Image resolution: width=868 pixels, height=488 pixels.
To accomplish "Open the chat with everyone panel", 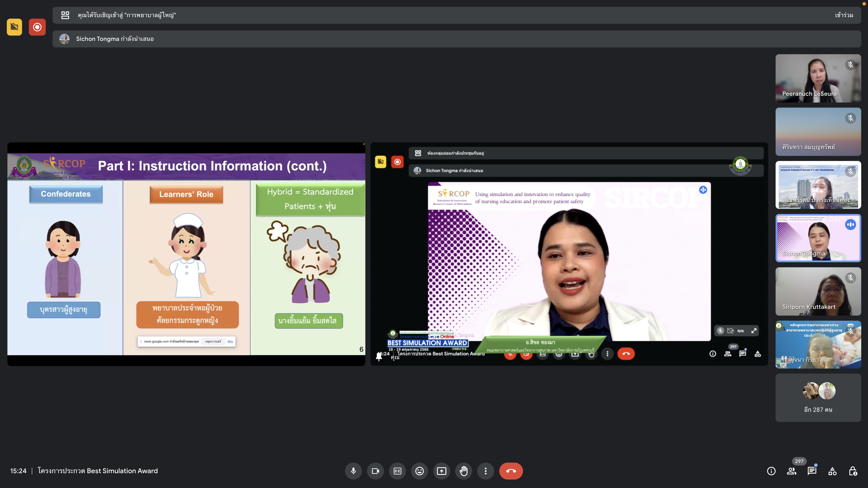I will [x=812, y=471].
